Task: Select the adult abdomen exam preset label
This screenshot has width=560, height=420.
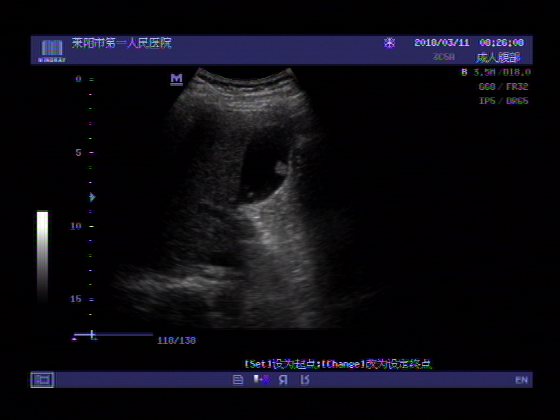Action: tap(498, 57)
